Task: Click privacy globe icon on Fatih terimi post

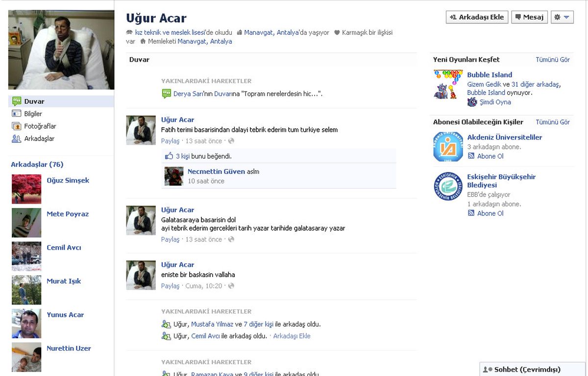Action: (231, 141)
